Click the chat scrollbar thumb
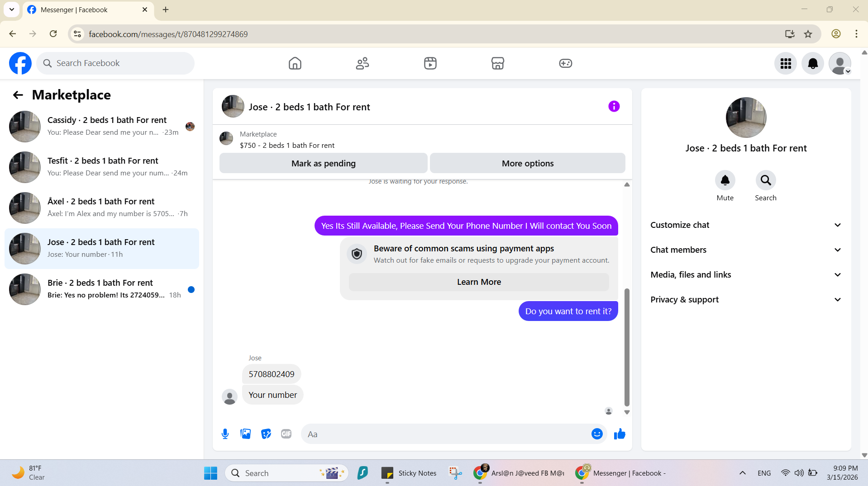This screenshot has width=868, height=486. tap(627, 347)
